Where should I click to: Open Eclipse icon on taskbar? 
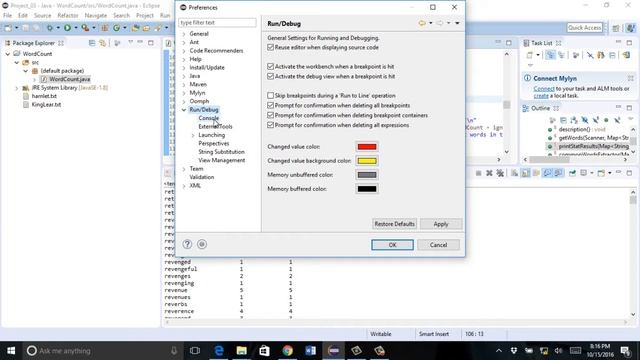pyautogui.click(x=333, y=351)
